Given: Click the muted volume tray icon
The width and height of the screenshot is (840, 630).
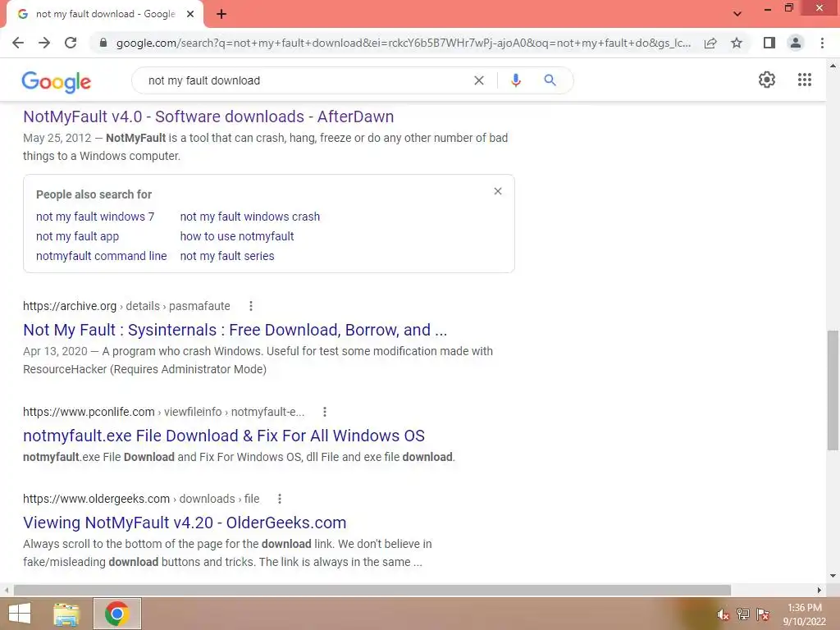Looking at the screenshot, I should tap(723, 614).
